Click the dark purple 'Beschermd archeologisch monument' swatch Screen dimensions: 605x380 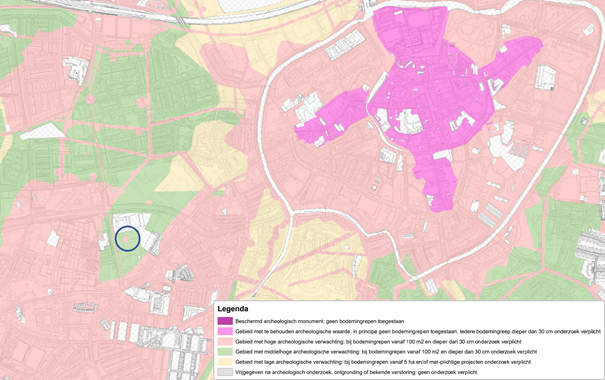point(225,321)
